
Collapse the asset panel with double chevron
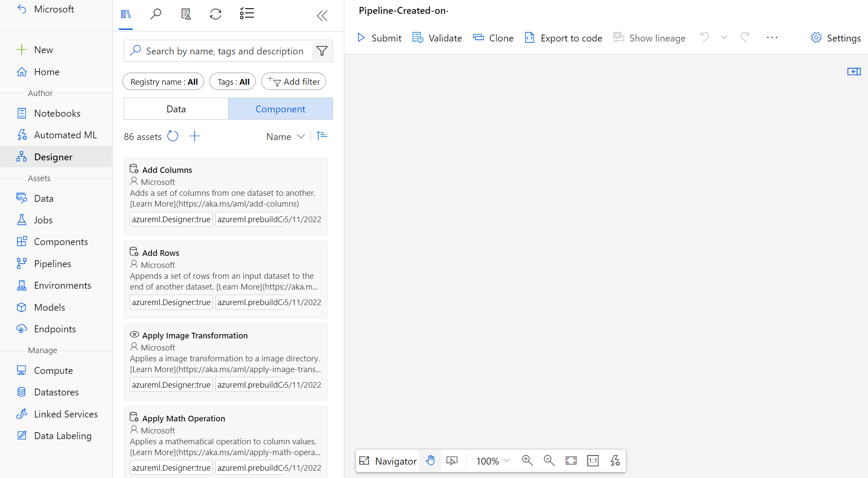pos(322,16)
